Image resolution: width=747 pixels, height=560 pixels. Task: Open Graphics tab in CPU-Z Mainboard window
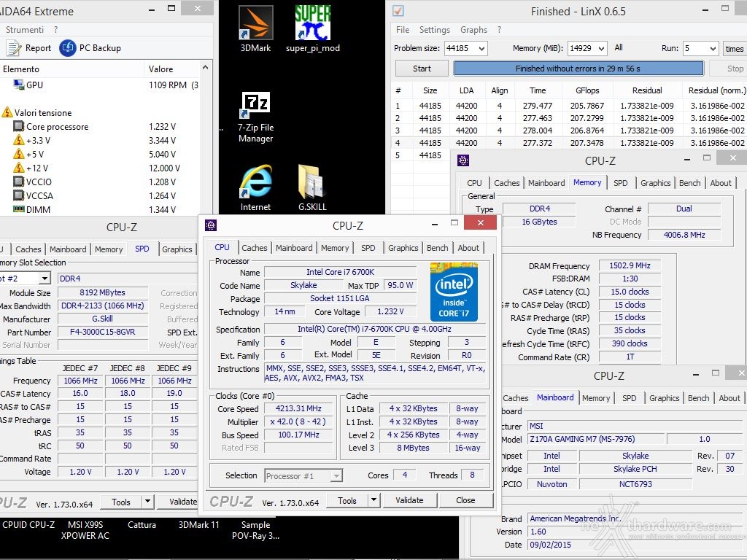[664, 398]
